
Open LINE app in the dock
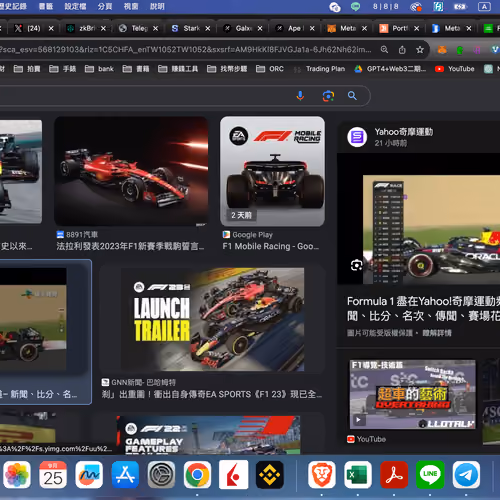(430, 475)
